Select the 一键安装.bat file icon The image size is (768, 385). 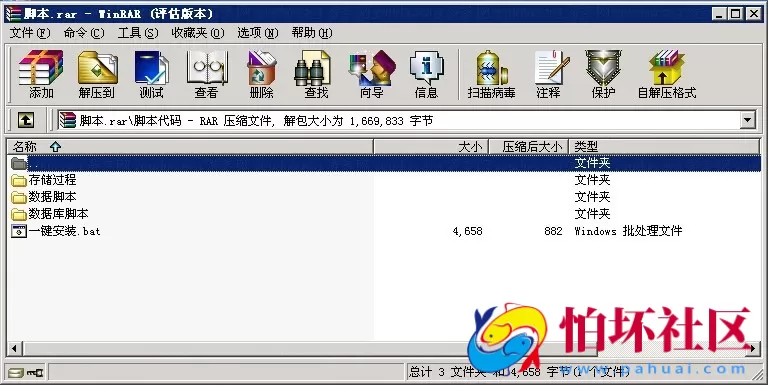tap(19, 231)
